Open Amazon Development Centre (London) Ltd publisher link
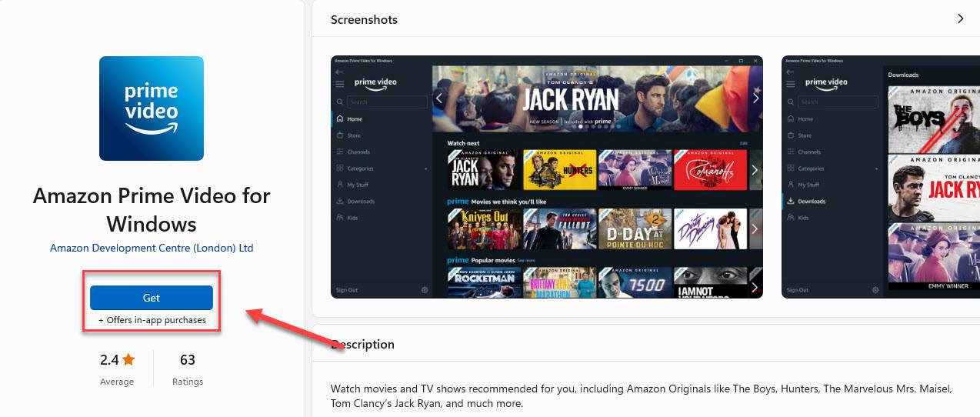The height and width of the screenshot is (417, 980). 152,248
